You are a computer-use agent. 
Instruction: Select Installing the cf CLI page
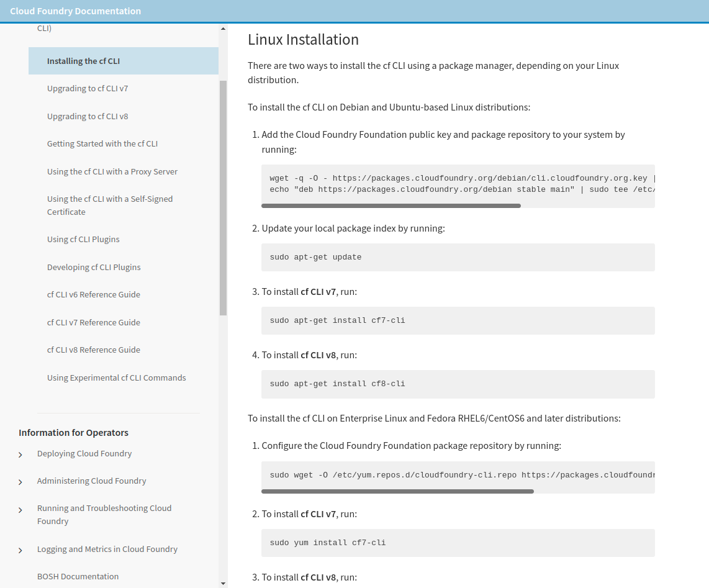83,61
